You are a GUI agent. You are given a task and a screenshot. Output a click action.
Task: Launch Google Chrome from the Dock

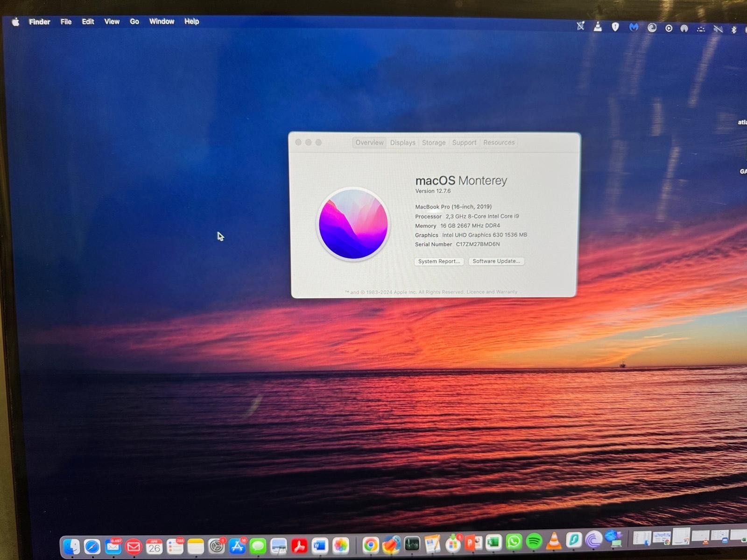coord(370,544)
